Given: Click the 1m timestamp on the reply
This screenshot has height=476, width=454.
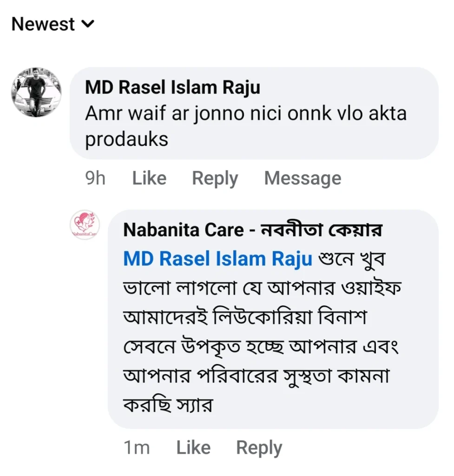Looking at the screenshot, I should click(137, 448).
